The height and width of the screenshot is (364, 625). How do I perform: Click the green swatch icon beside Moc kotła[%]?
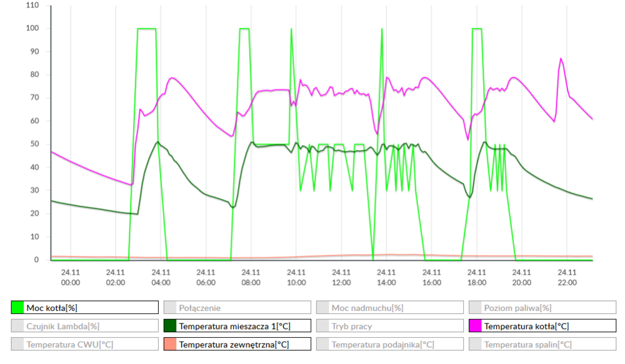[19, 307]
